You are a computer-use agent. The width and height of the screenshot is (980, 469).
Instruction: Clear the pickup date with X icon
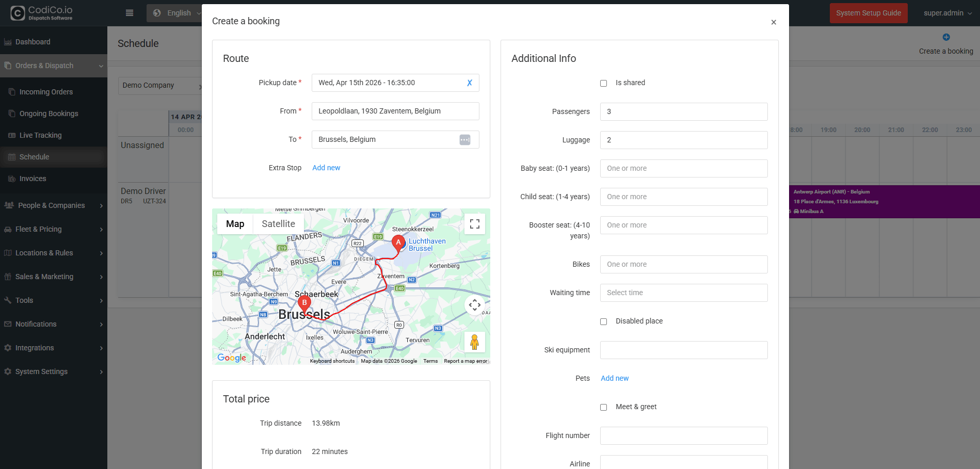pos(469,83)
